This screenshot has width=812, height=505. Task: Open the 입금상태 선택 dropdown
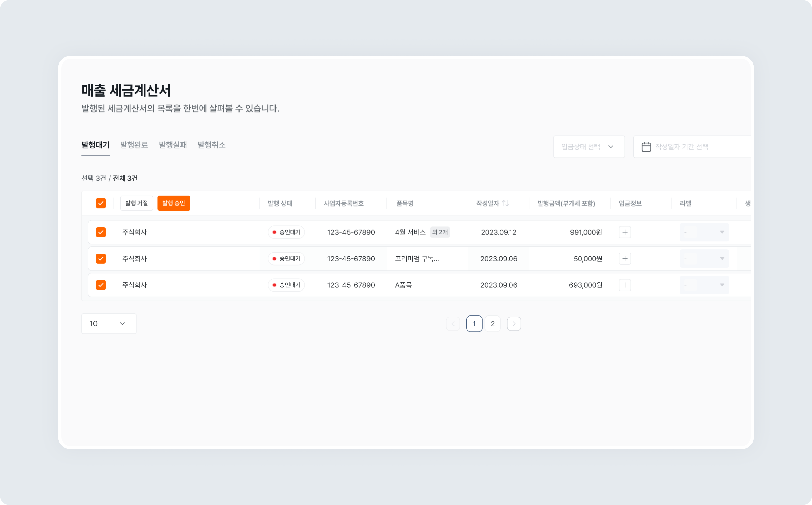click(x=589, y=147)
